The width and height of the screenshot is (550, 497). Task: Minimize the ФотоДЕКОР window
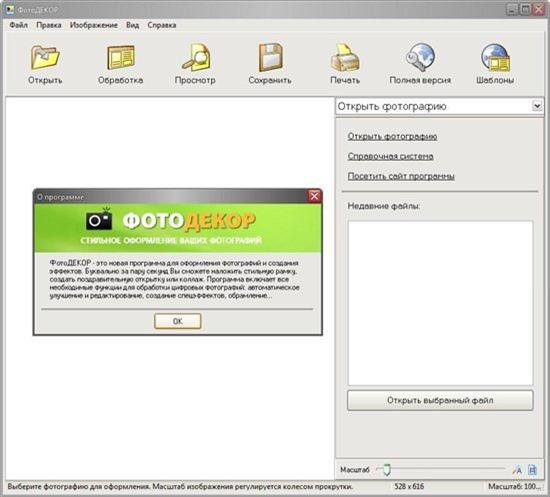[512, 9]
